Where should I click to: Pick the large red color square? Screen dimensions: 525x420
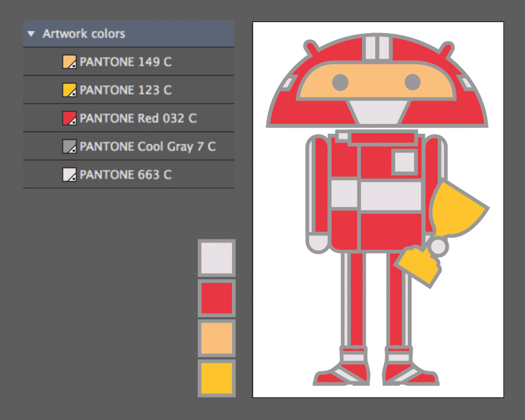[217, 298]
